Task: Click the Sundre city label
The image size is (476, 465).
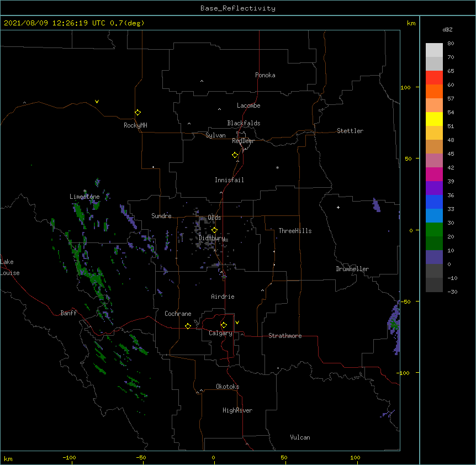Action: (161, 216)
